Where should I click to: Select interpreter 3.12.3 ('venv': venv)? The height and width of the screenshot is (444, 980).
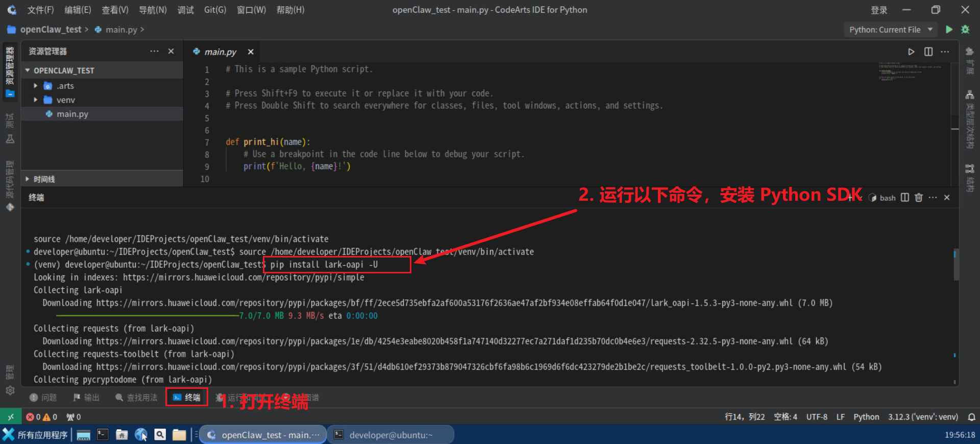point(923,417)
